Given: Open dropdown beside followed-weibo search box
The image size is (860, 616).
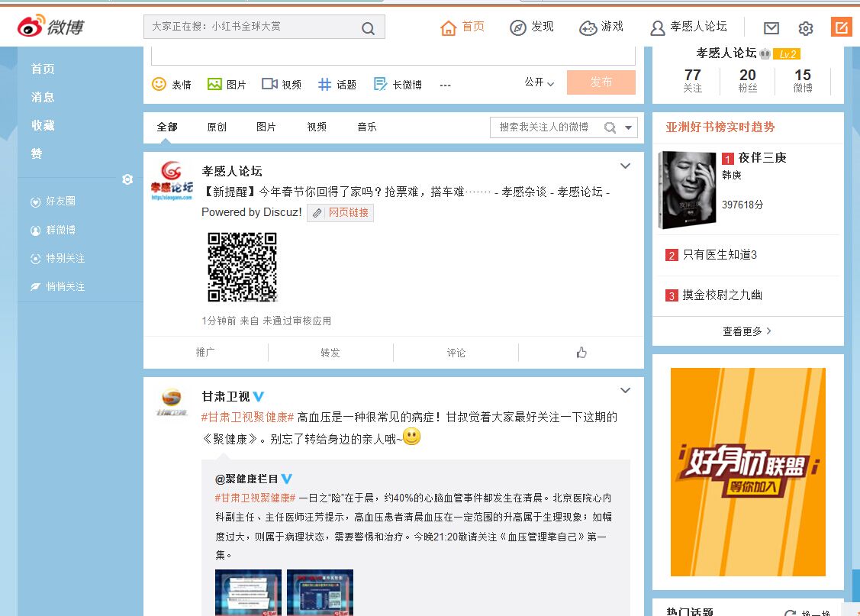Looking at the screenshot, I should tap(629, 127).
